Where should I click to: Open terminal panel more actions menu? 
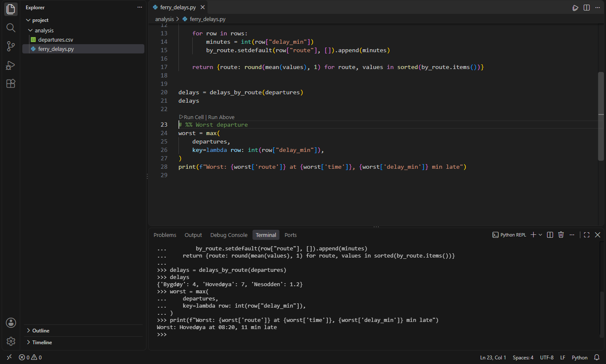tap(572, 235)
